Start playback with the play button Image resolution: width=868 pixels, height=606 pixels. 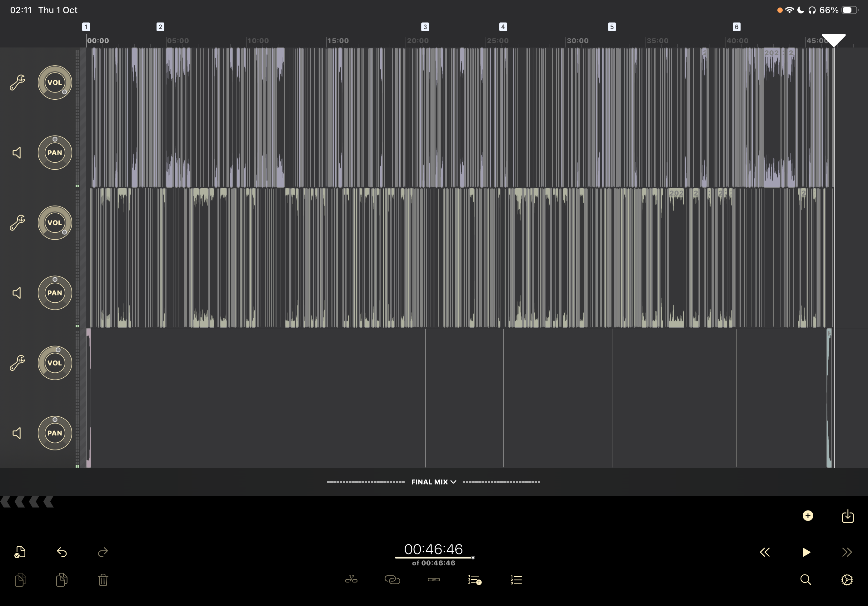point(806,552)
